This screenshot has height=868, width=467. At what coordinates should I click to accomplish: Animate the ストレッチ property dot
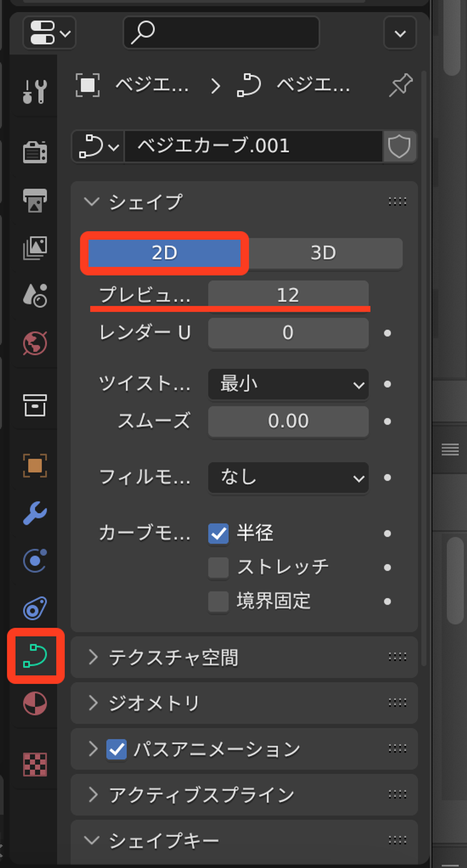click(387, 568)
